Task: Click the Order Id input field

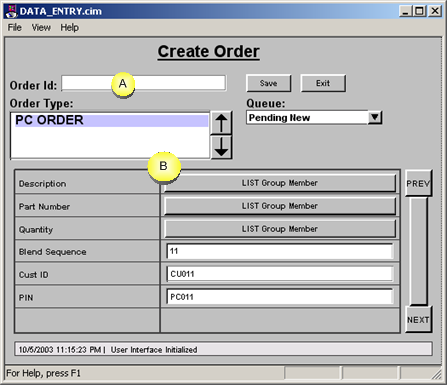Action: [x=144, y=83]
